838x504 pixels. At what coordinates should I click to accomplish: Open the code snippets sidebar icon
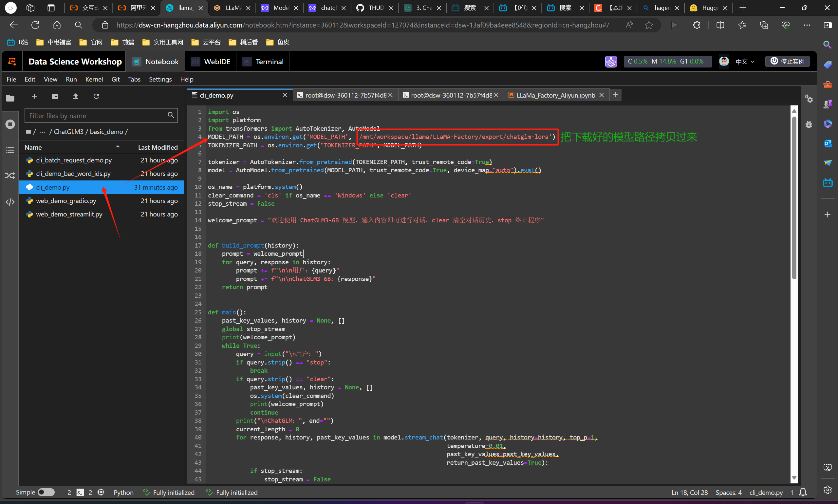pyautogui.click(x=10, y=202)
